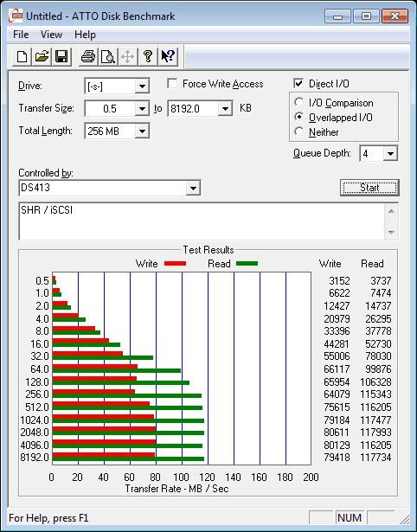This screenshot has height=532, width=417.
Task: Open the File menu
Action: click(21, 35)
